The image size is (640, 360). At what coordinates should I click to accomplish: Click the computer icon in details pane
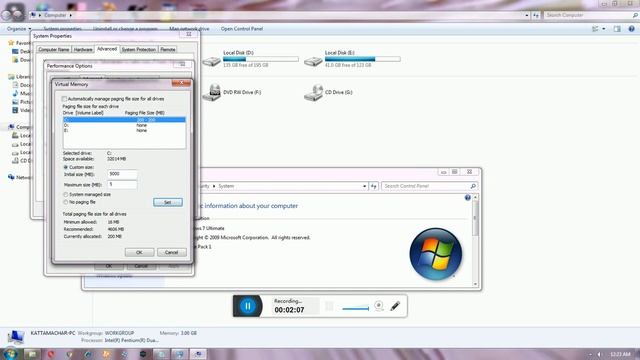[x=16, y=337]
